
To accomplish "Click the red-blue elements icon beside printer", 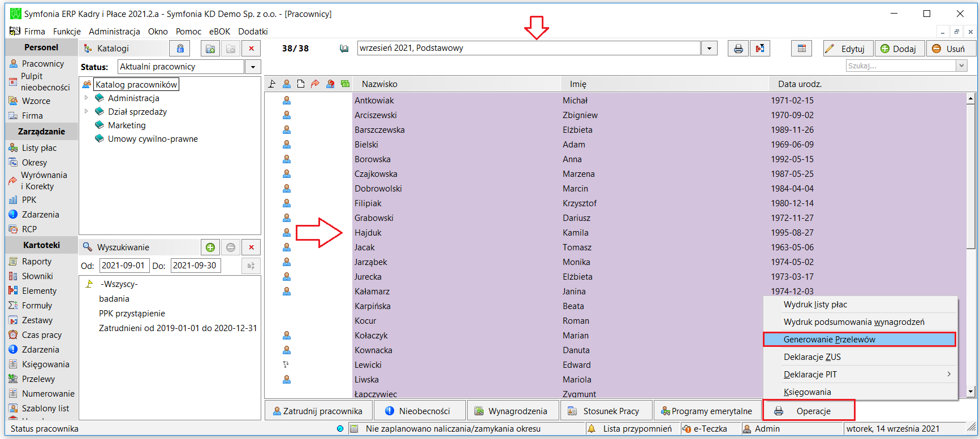I will coord(760,49).
